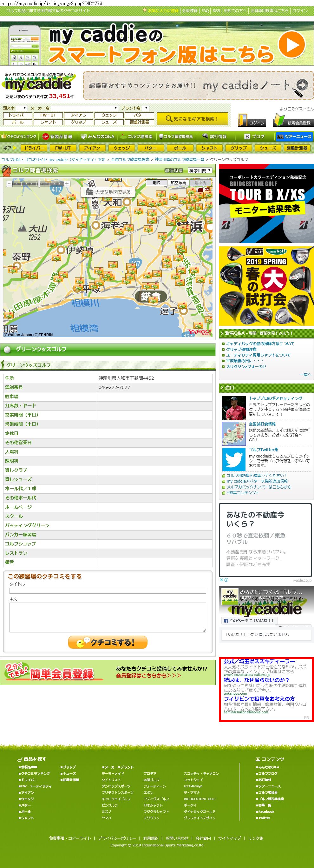Open the 全国試打会情報 map thumbnail
314x868 pixels.
tap(234, 434)
